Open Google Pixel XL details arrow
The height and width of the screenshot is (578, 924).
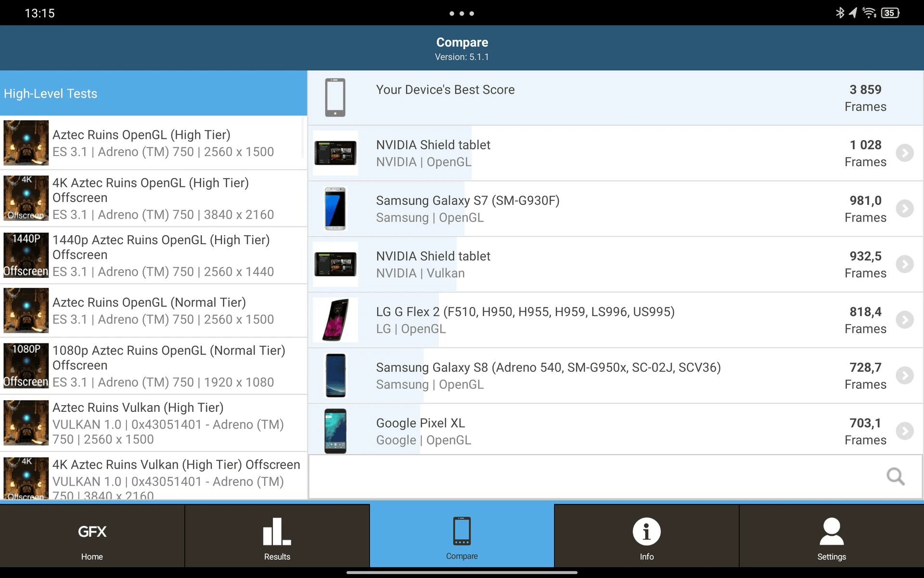point(905,431)
